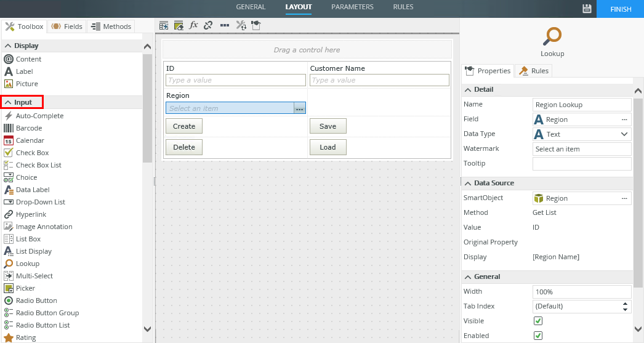This screenshot has width=644, height=343.
Task: Collapse the Display toolbox section
Action: (9, 46)
